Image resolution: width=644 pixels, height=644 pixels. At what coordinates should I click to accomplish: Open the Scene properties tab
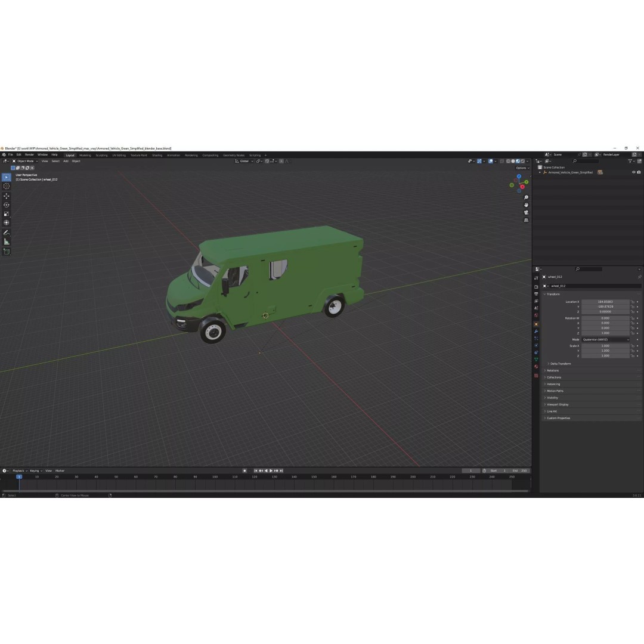[x=536, y=308]
